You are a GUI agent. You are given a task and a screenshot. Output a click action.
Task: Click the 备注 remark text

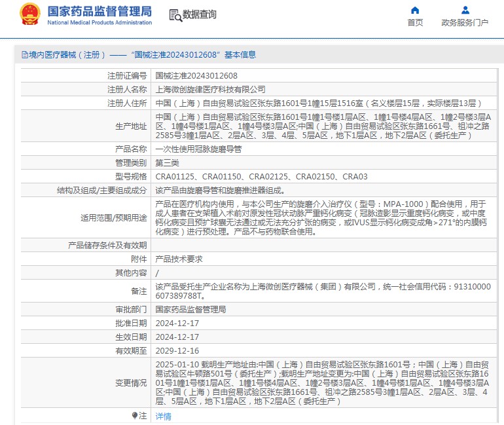pyautogui.click(x=323, y=291)
